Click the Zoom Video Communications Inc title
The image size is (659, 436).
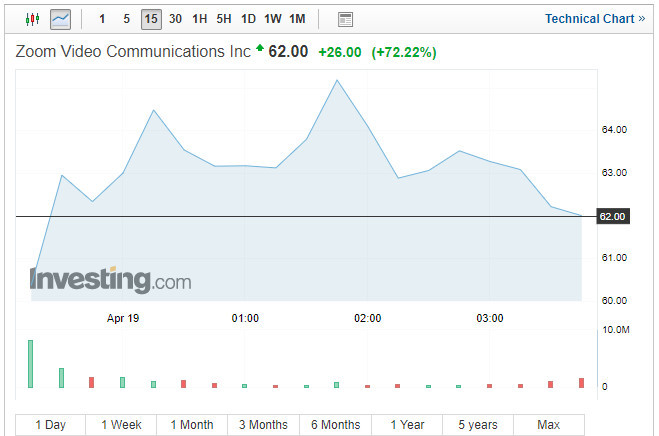pos(133,52)
